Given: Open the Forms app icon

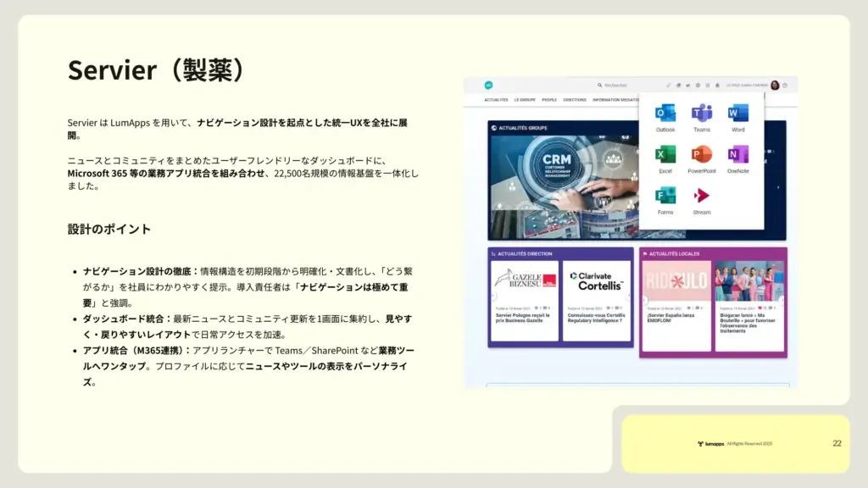Looking at the screenshot, I should (x=665, y=196).
